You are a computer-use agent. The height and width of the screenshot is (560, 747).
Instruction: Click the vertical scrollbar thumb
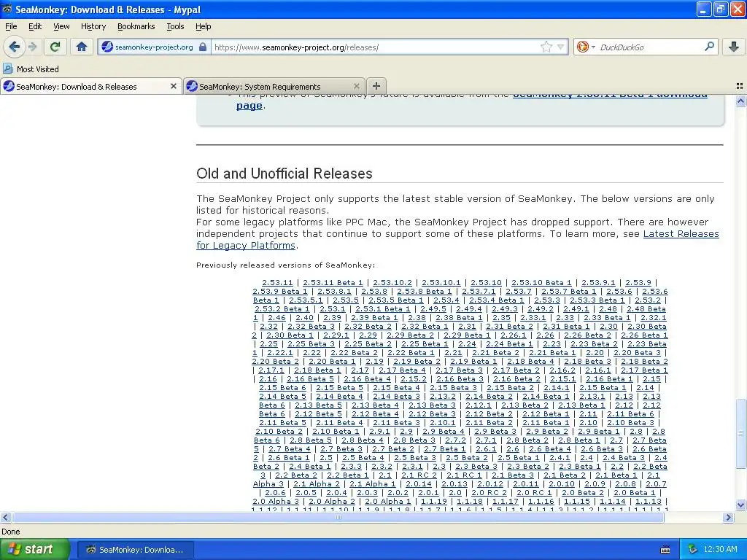740,433
